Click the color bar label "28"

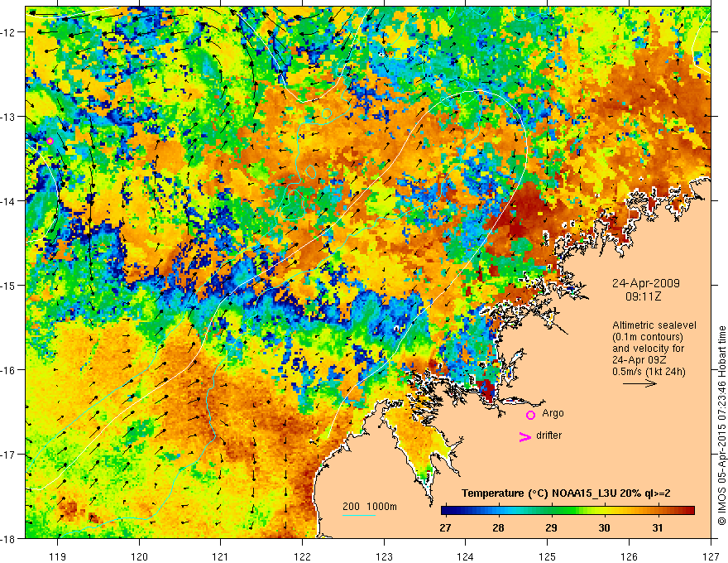(498, 528)
